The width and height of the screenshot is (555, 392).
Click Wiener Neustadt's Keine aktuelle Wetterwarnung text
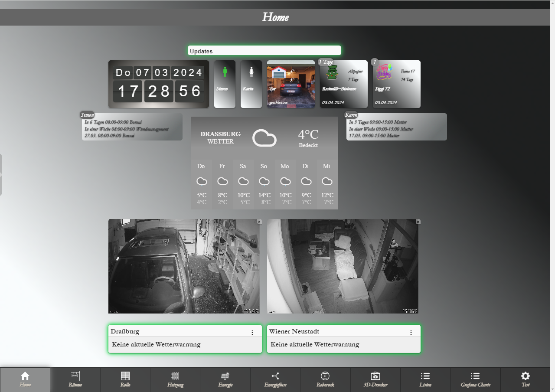click(315, 345)
